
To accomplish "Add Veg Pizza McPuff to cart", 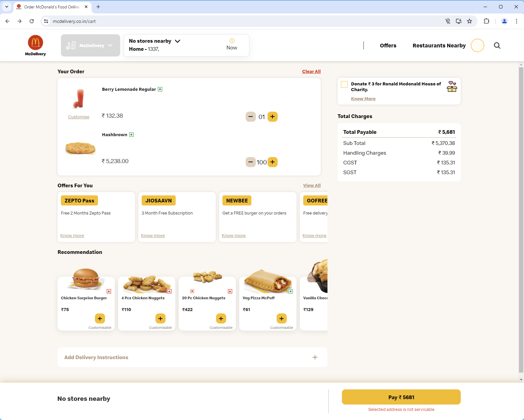I will (x=282, y=318).
